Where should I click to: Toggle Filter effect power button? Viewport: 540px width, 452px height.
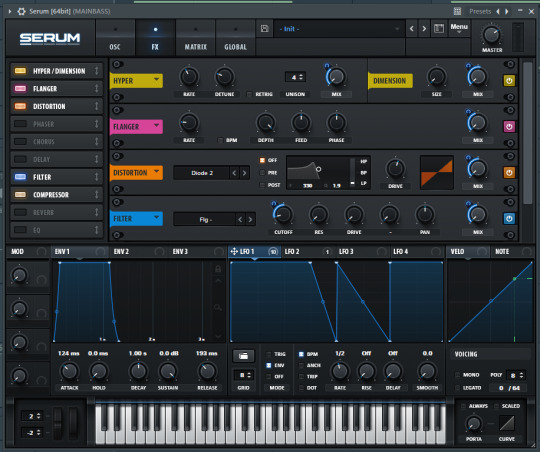[509, 218]
